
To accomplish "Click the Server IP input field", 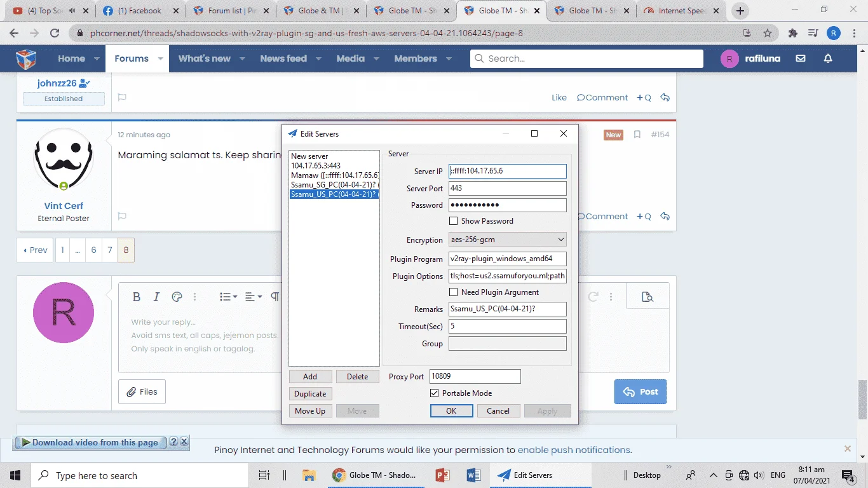I will coord(507,172).
